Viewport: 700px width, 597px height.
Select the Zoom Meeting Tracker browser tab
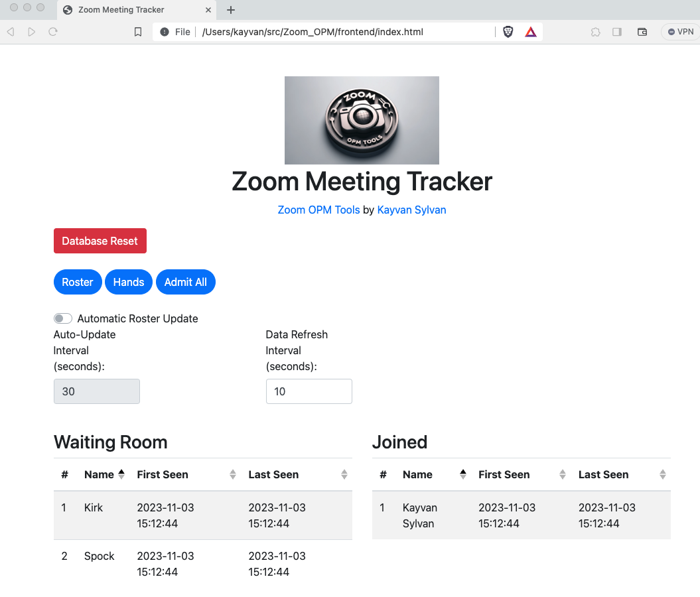137,10
